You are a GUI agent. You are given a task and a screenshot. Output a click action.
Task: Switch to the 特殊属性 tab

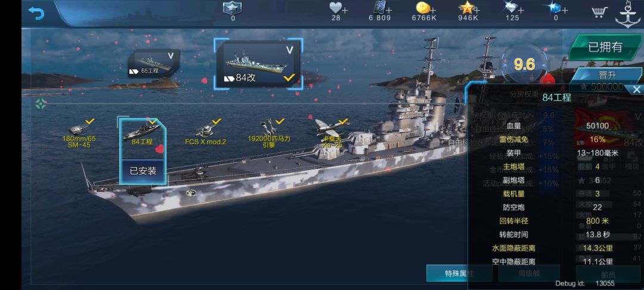[x=459, y=273]
